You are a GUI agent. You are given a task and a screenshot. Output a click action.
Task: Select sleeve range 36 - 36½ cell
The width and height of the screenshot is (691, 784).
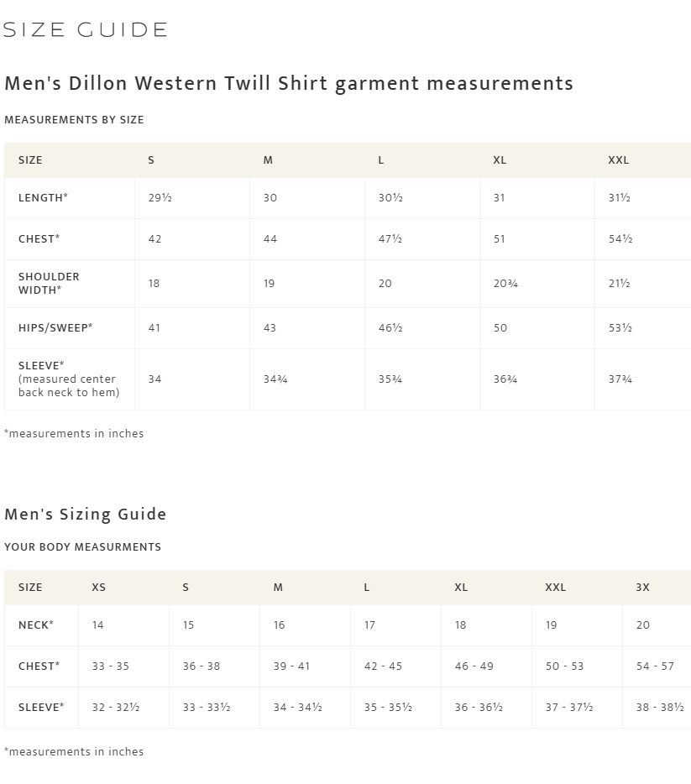pyautogui.click(x=479, y=707)
